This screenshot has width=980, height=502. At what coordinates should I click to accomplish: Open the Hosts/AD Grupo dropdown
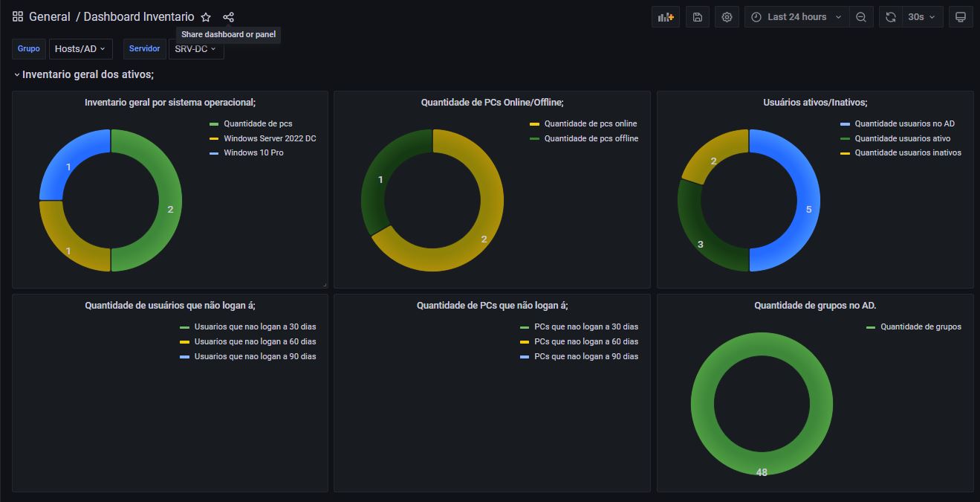(x=80, y=49)
